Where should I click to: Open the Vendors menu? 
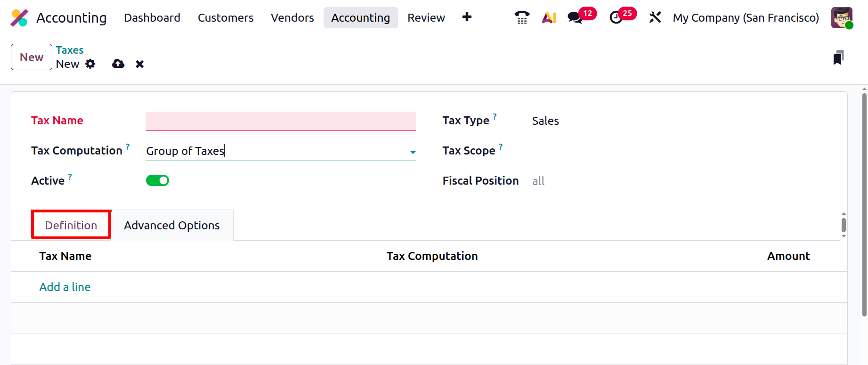pyautogui.click(x=292, y=18)
